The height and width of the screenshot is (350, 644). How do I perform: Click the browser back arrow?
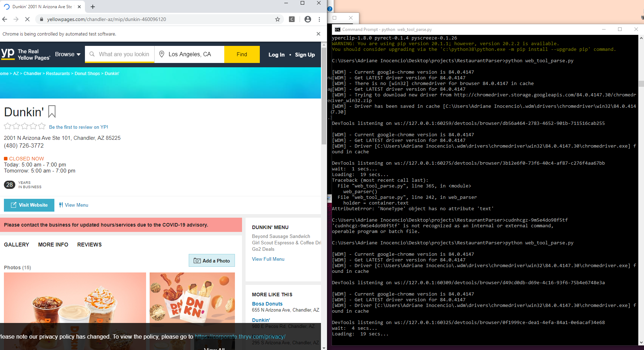point(5,19)
